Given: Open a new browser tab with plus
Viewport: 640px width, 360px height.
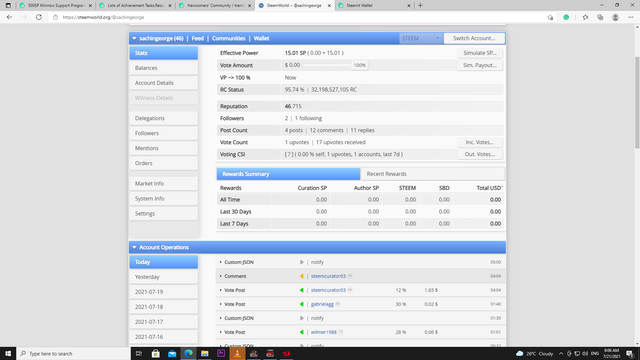Looking at the screenshot, I should [420, 5].
